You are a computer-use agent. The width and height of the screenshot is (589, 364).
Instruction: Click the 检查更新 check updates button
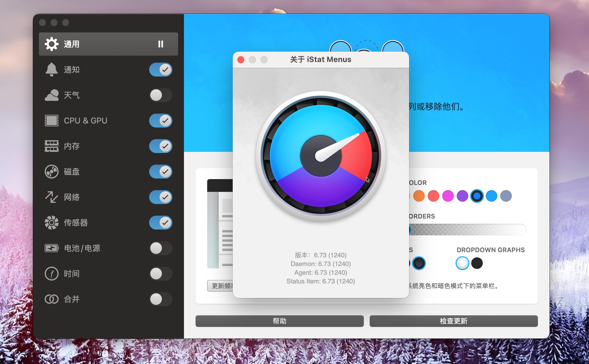454,321
